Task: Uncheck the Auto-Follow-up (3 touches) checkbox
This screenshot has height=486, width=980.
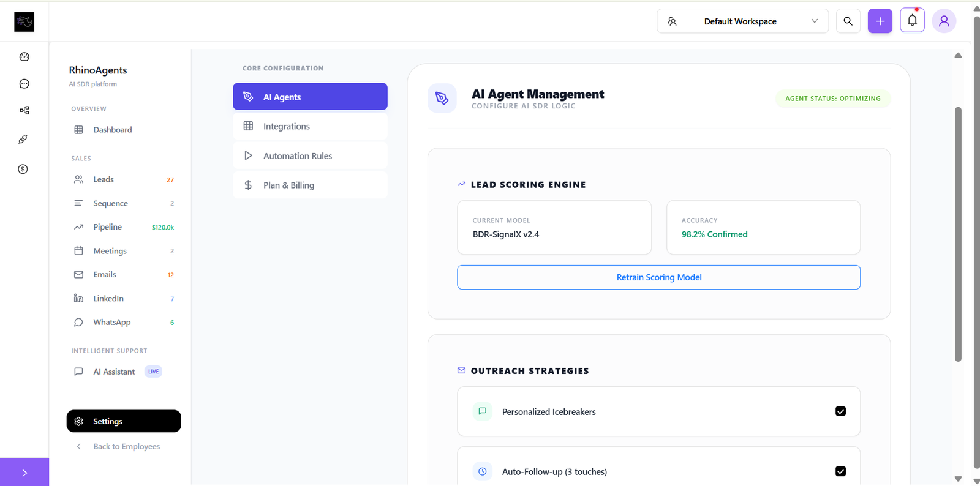Action: pos(841,471)
